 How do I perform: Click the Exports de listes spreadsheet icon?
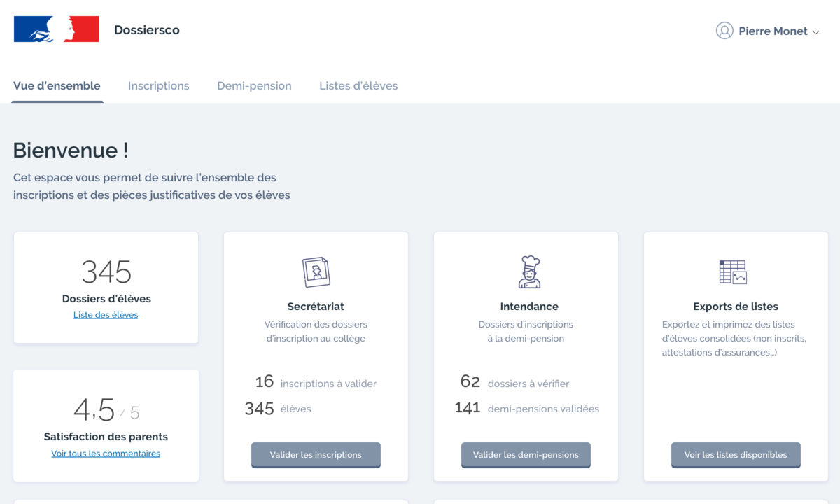coord(733,272)
